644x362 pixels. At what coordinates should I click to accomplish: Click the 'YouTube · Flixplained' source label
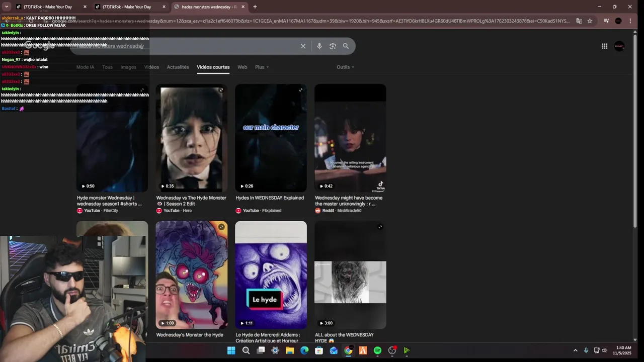258,211
